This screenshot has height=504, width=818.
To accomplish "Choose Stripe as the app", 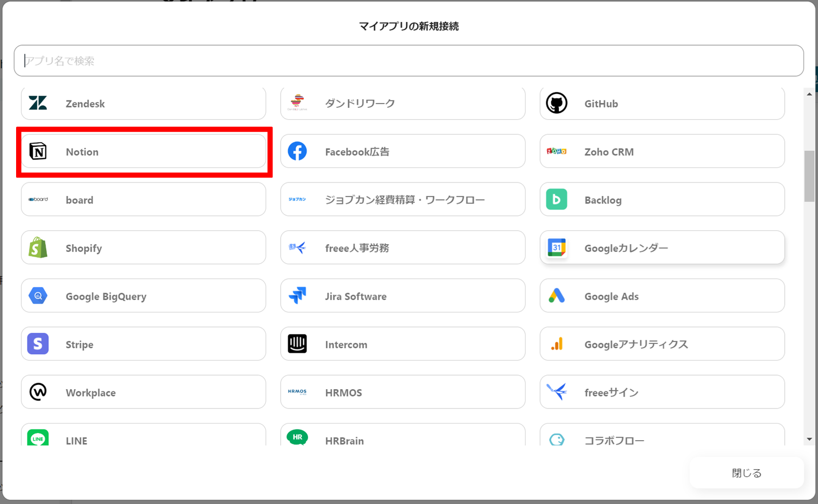I will pyautogui.click(x=143, y=344).
